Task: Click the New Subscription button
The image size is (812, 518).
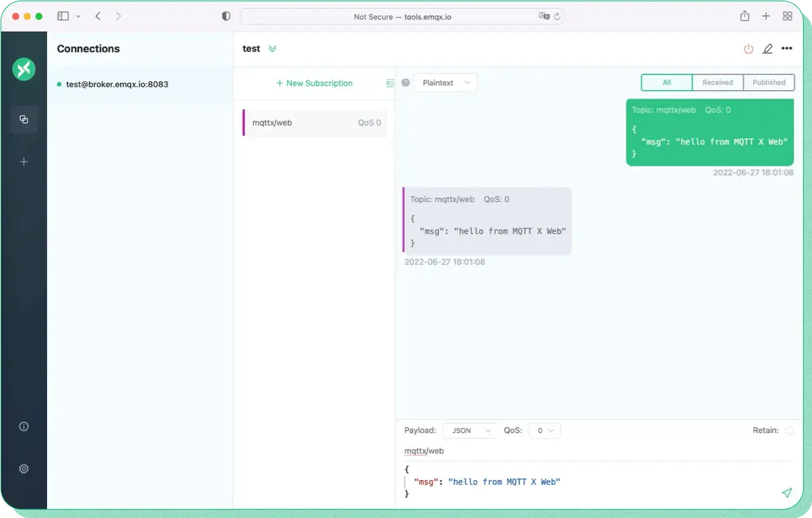Action: coord(314,83)
